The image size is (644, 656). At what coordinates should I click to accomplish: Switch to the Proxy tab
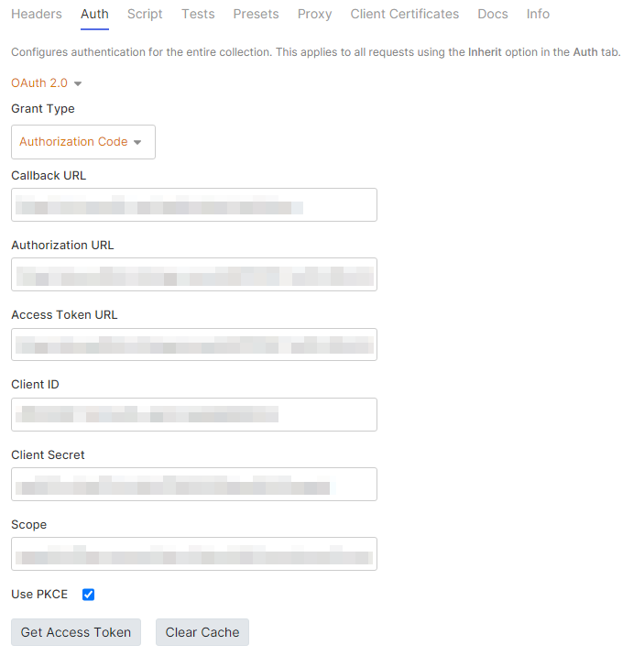pyautogui.click(x=314, y=14)
